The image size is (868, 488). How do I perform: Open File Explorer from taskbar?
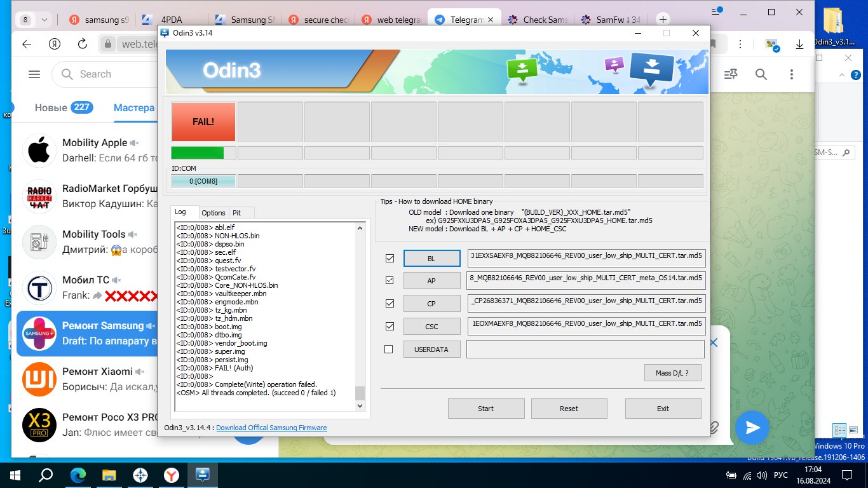(x=109, y=475)
